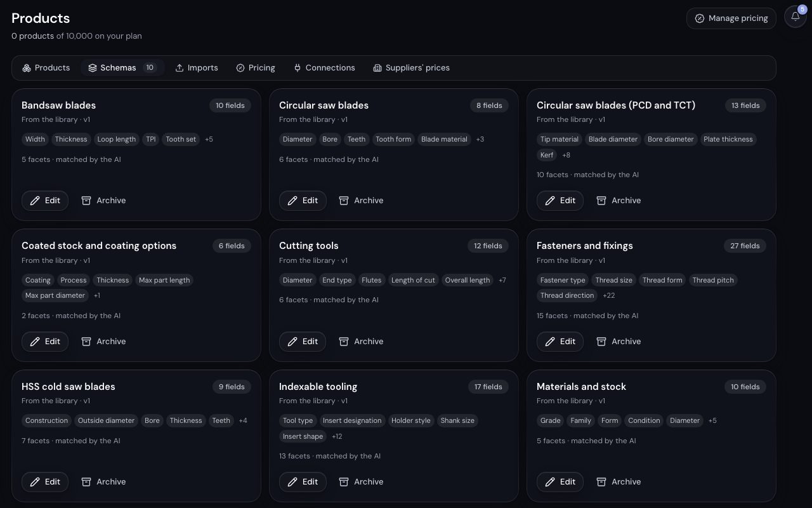This screenshot has width=812, height=508.
Task: Click archive box icon on HSS cold saw blades
Action: point(86,482)
